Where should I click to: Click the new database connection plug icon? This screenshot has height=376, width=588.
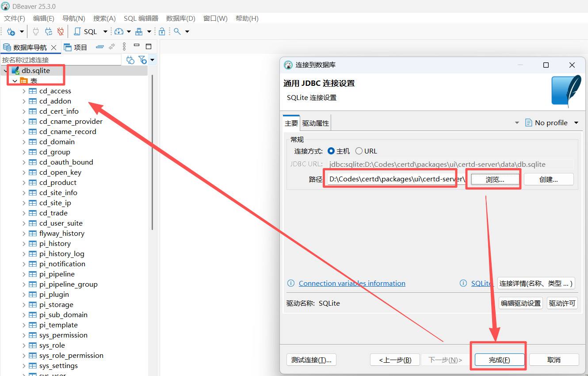11,32
